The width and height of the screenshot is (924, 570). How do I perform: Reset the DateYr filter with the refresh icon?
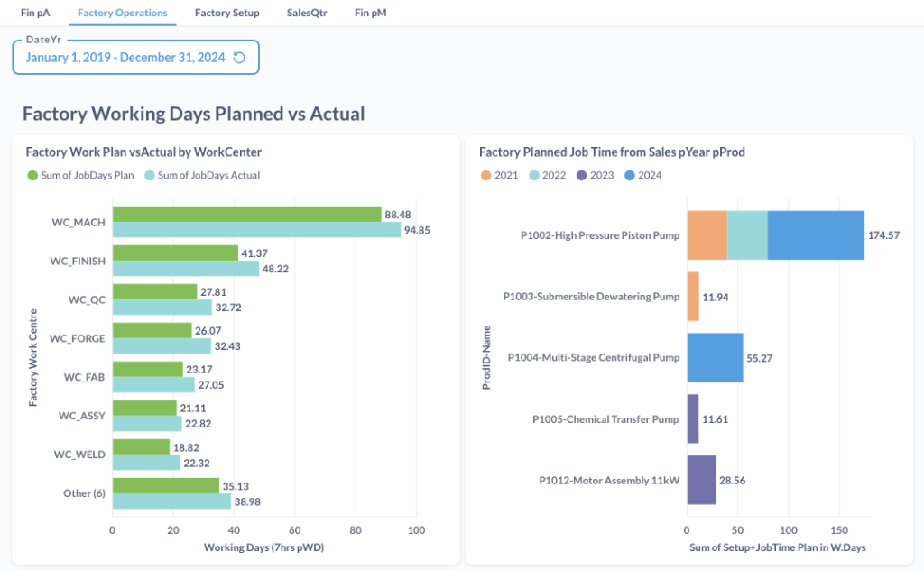(239, 58)
